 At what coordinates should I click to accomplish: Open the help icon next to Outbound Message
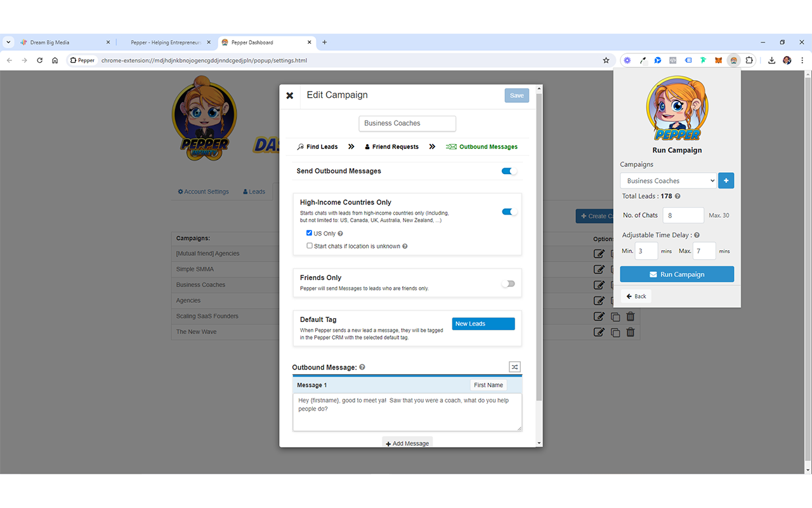pos(362,367)
